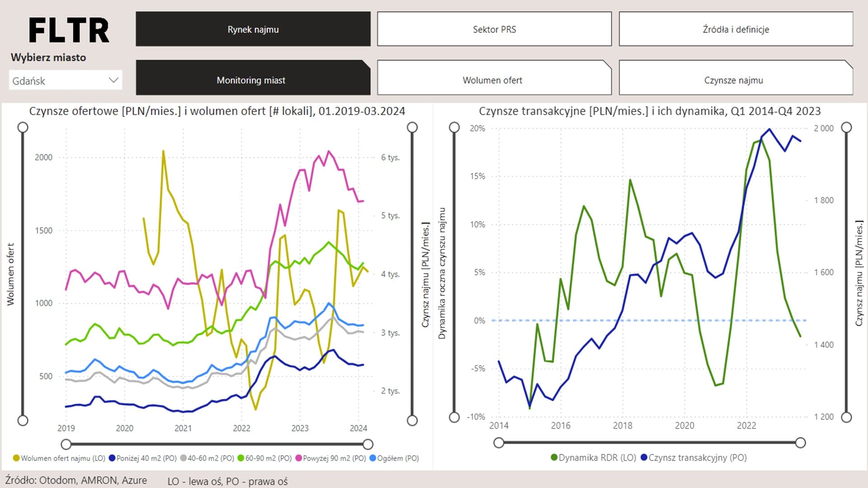Go to Czynsze najmu page
This screenshot has height=488, width=868.
click(x=733, y=80)
